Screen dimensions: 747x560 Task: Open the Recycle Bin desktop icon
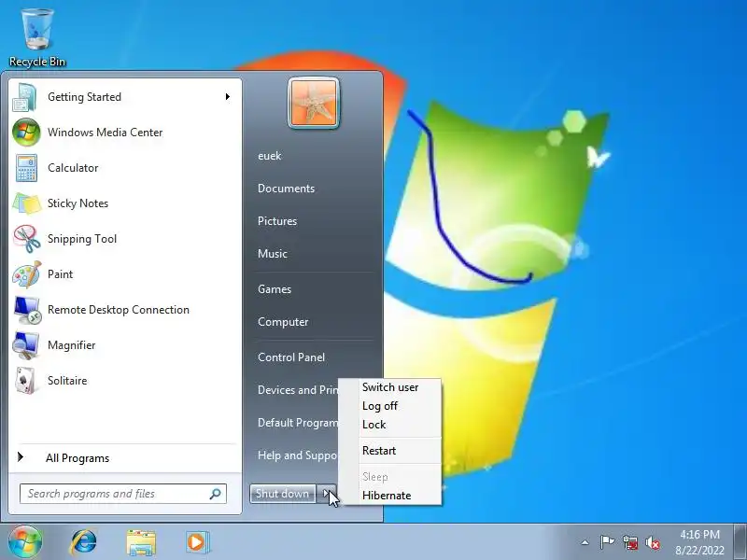pyautogui.click(x=37, y=38)
